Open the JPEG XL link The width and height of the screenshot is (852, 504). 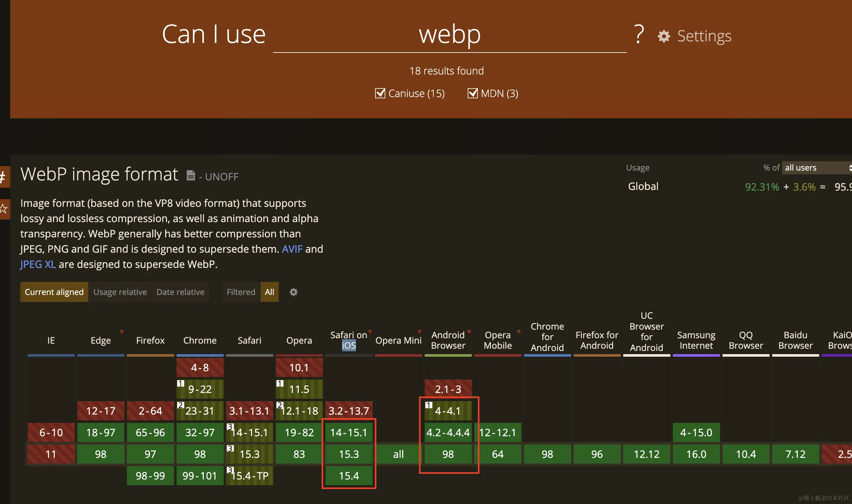[x=38, y=264]
